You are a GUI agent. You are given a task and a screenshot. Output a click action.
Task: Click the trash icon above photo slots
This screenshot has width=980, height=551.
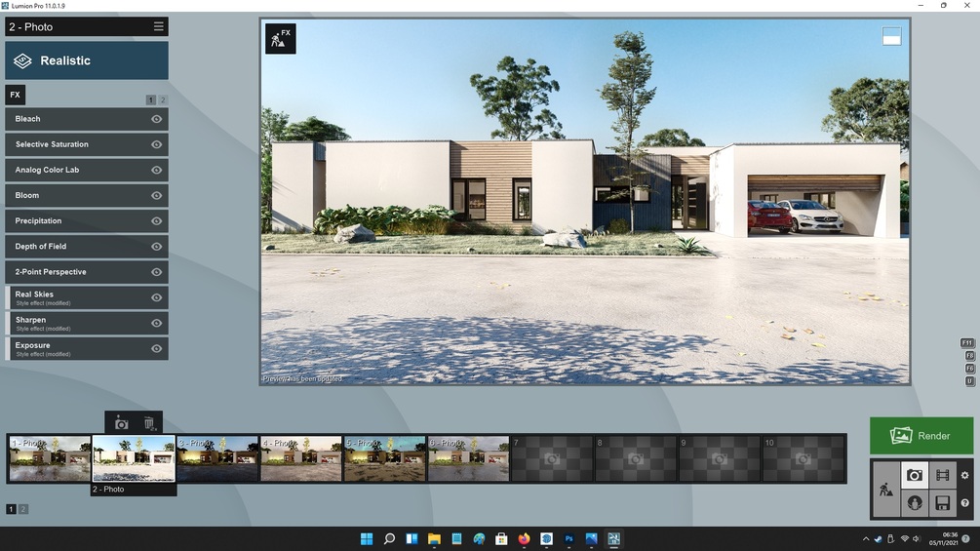point(149,423)
